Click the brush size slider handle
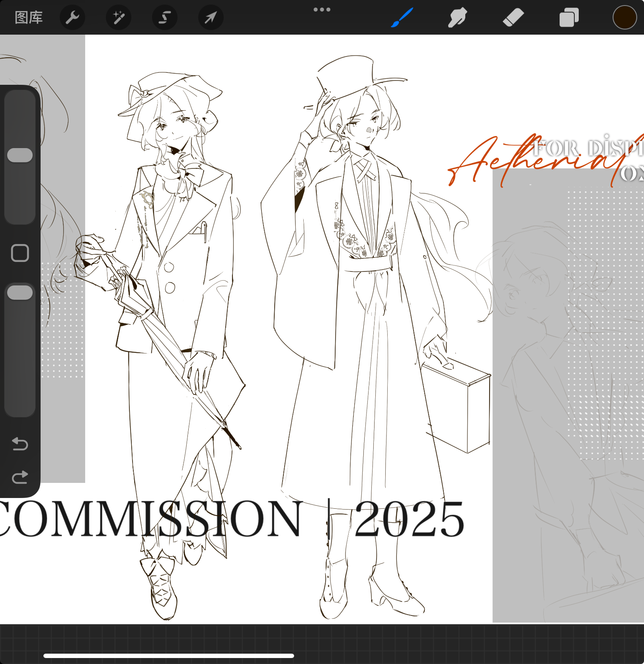Image resolution: width=644 pixels, height=664 pixels. pyautogui.click(x=20, y=155)
